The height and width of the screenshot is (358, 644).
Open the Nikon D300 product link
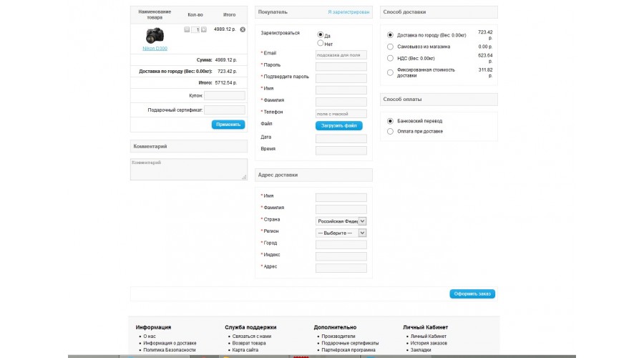(155, 49)
